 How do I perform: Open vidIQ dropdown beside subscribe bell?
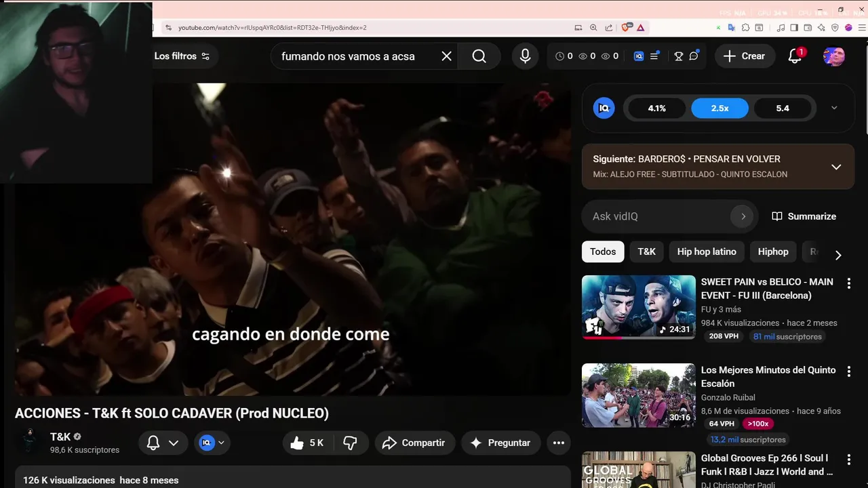click(212, 443)
